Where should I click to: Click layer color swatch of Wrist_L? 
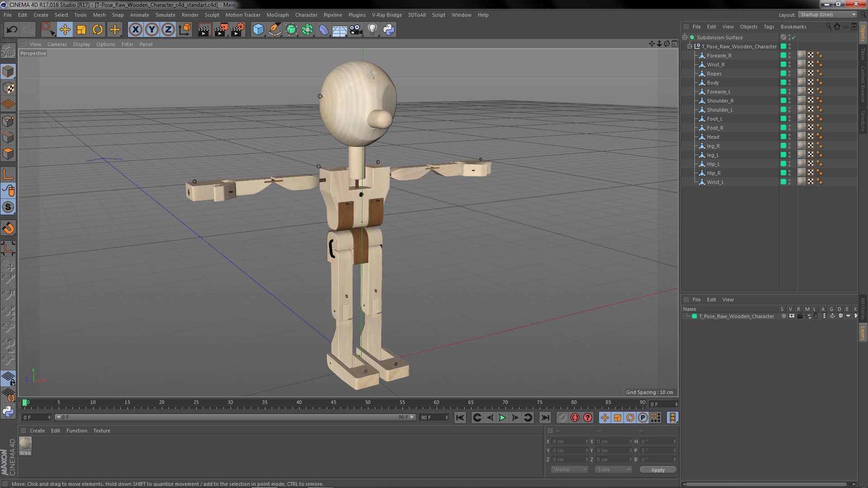coord(783,182)
